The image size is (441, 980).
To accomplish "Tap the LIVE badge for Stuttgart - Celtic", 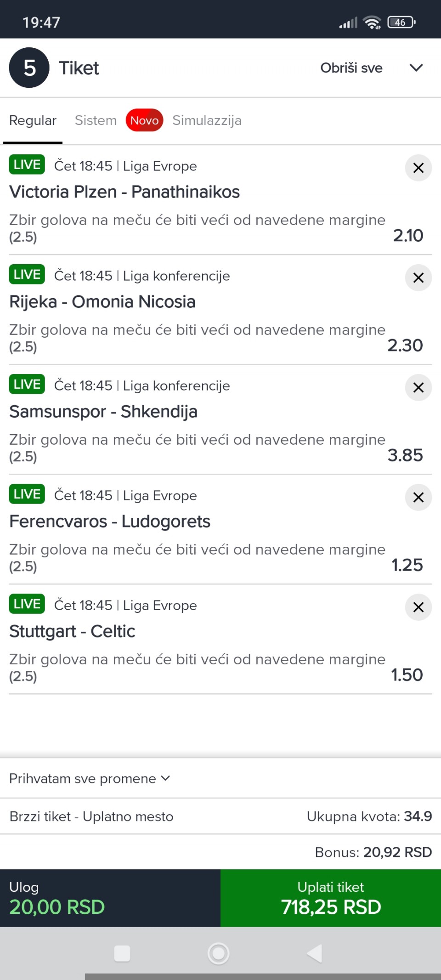I will 27,604.
